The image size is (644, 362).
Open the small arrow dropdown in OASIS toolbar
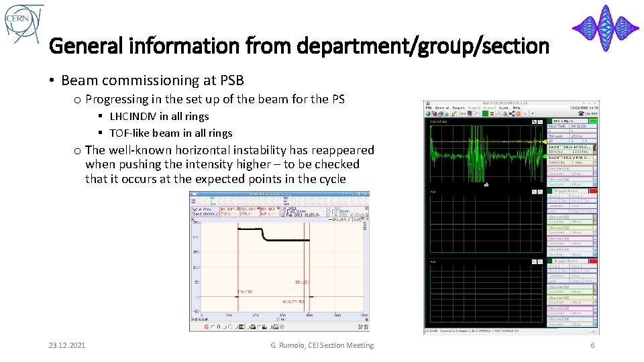(533, 114)
